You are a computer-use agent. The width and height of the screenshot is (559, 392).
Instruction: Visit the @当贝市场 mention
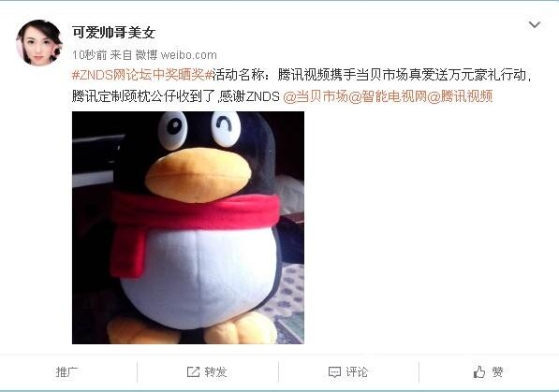[316, 96]
